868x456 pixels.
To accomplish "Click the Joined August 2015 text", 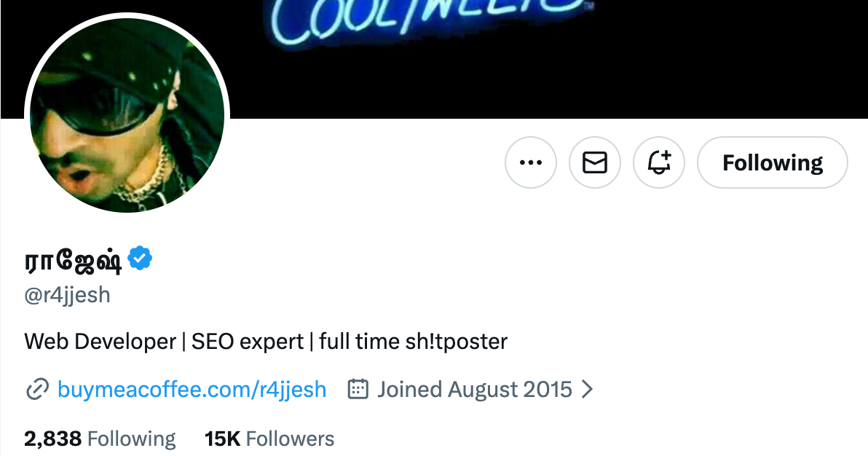I will [474, 390].
